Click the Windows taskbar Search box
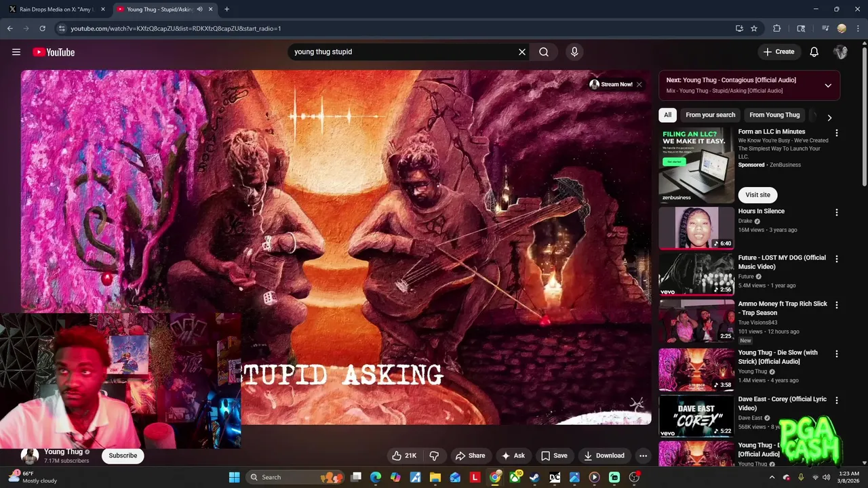Screen dimensions: 868x488 294,477
